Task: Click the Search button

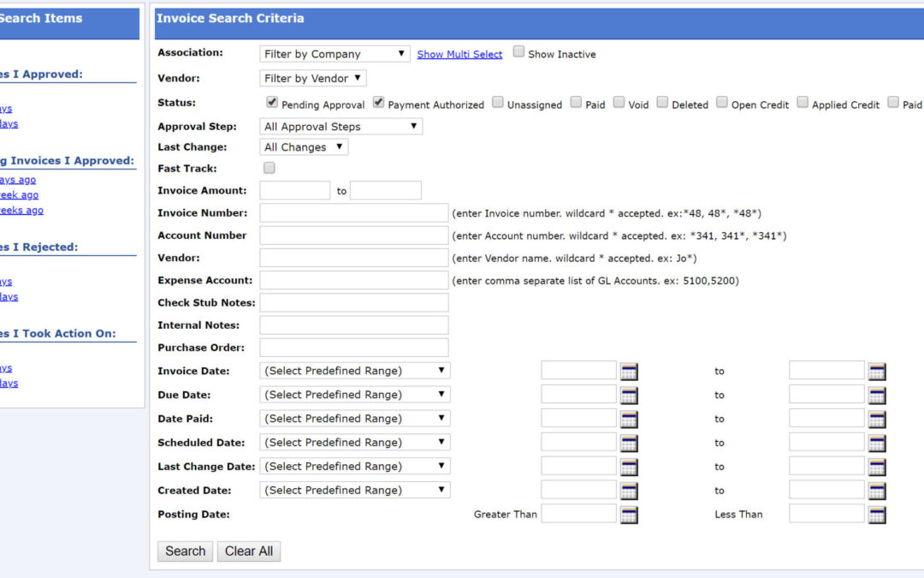Action: pos(185,551)
